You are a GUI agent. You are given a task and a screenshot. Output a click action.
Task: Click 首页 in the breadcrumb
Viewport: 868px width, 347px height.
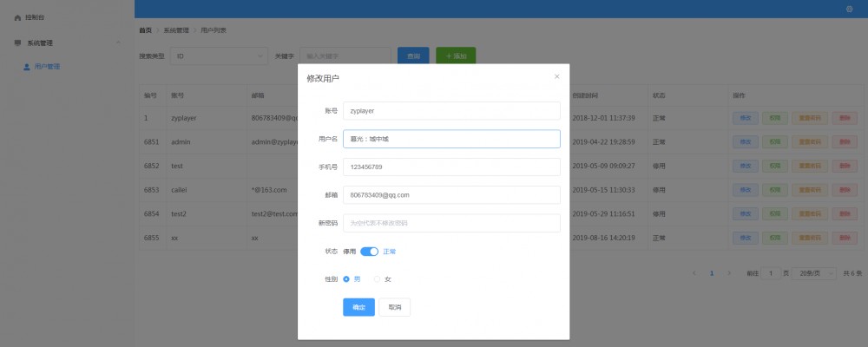[x=145, y=30]
